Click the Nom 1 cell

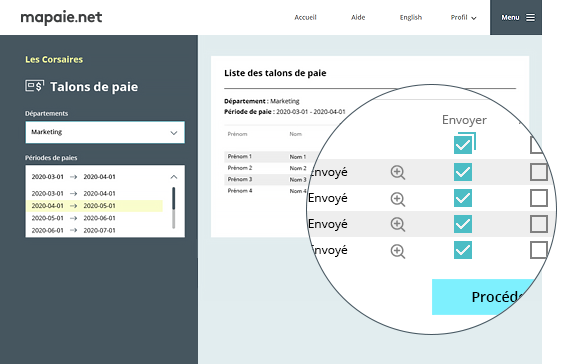[298, 157]
